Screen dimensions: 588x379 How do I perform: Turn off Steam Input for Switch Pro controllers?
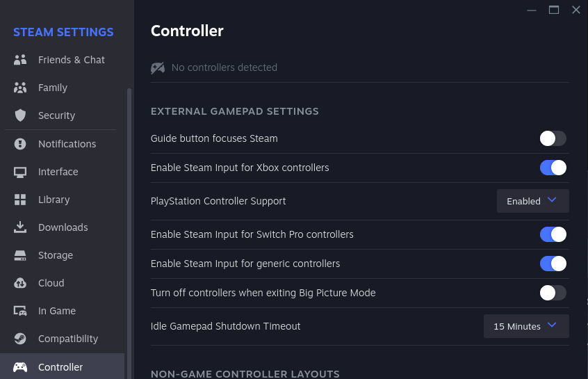[553, 234]
